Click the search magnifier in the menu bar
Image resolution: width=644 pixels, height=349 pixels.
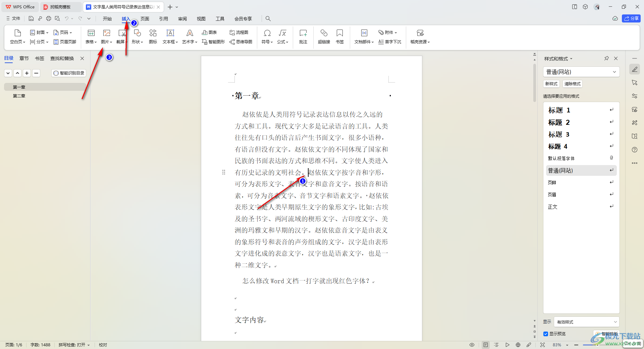click(268, 19)
